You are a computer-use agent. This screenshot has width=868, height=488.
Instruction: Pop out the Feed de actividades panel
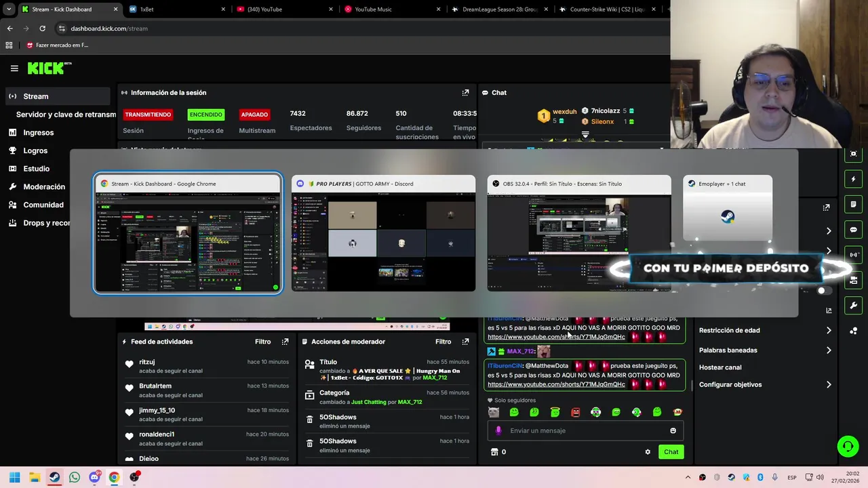pos(285,342)
